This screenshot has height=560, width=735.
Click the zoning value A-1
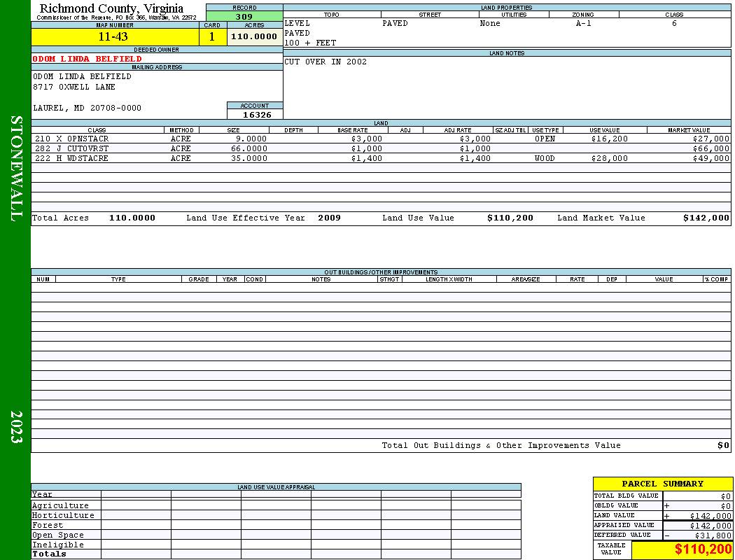pos(584,23)
